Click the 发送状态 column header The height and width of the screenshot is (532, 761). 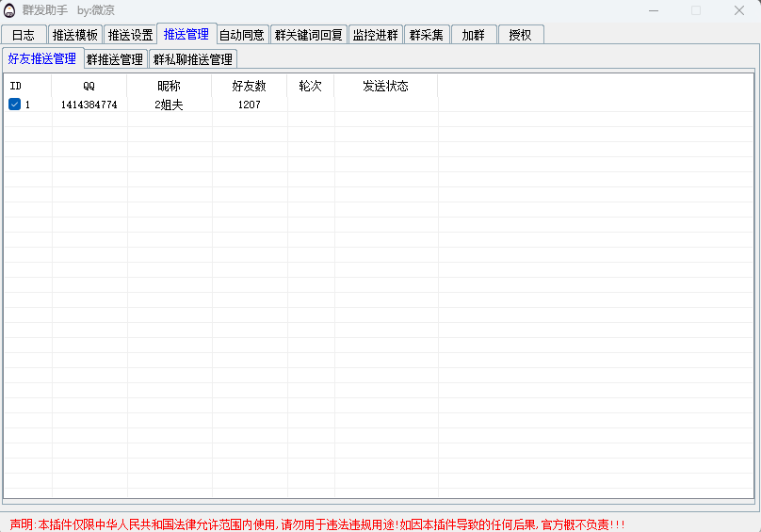(385, 86)
